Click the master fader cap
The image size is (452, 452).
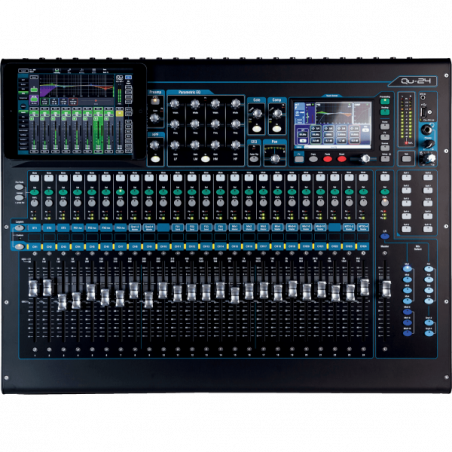[386, 289]
